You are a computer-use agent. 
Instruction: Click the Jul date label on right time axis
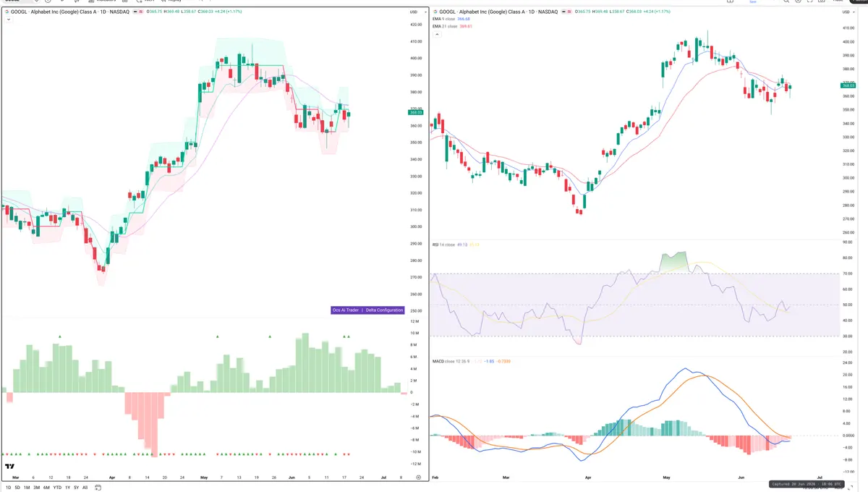820,478
